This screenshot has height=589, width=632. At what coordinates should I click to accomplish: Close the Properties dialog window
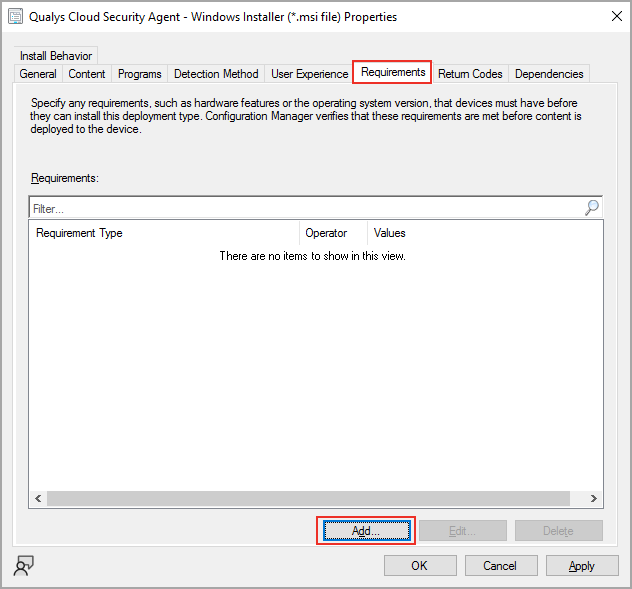pos(617,17)
